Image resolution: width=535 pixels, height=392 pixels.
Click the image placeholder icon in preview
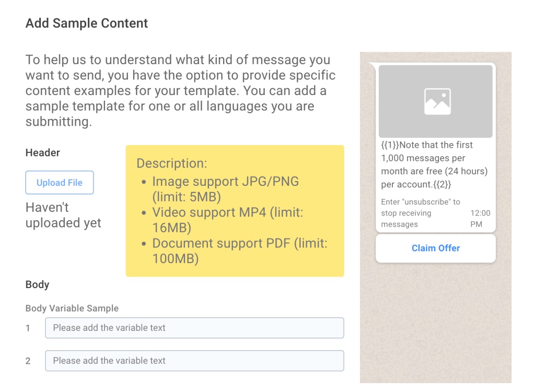(437, 101)
